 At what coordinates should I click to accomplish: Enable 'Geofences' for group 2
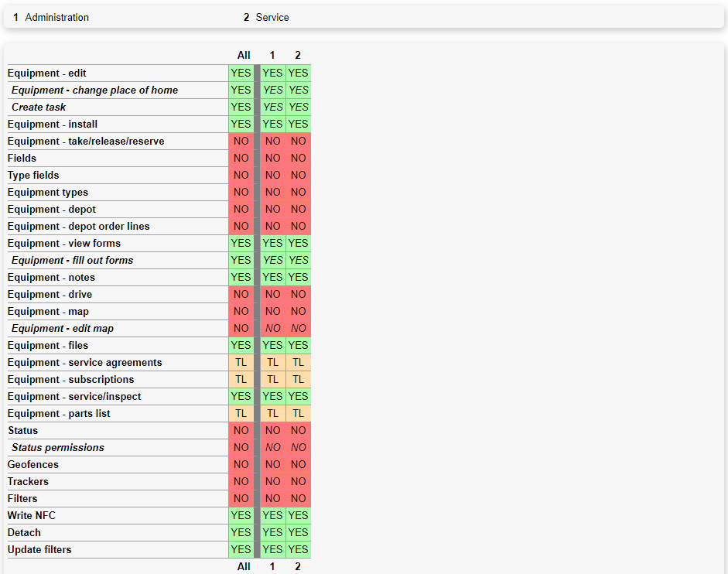coord(298,465)
